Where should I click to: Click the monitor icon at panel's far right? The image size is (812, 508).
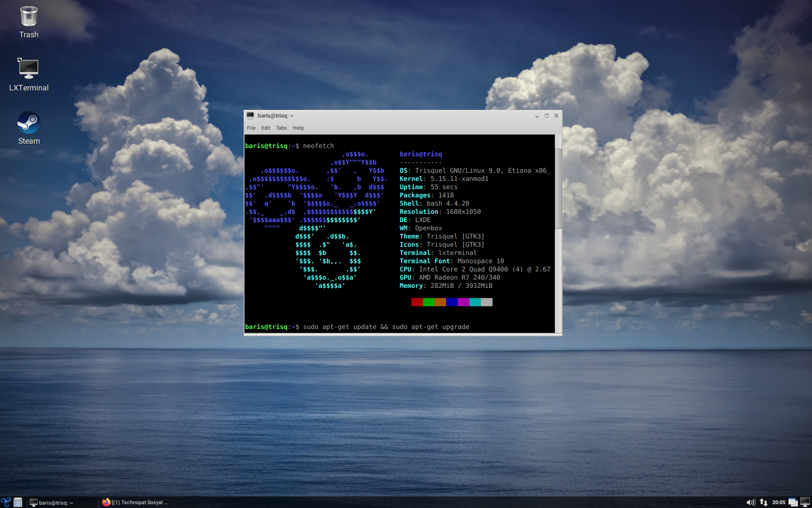pos(805,502)
